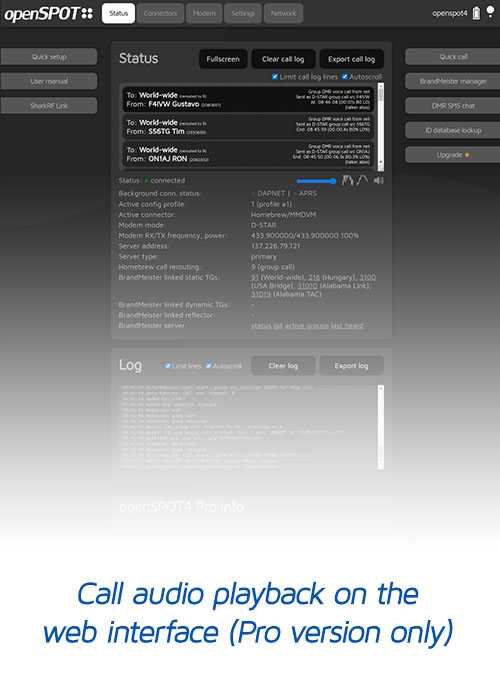Click the orange star on Upgrade
This screenshot has width=500, height=682.
click(x=467, y=155)
